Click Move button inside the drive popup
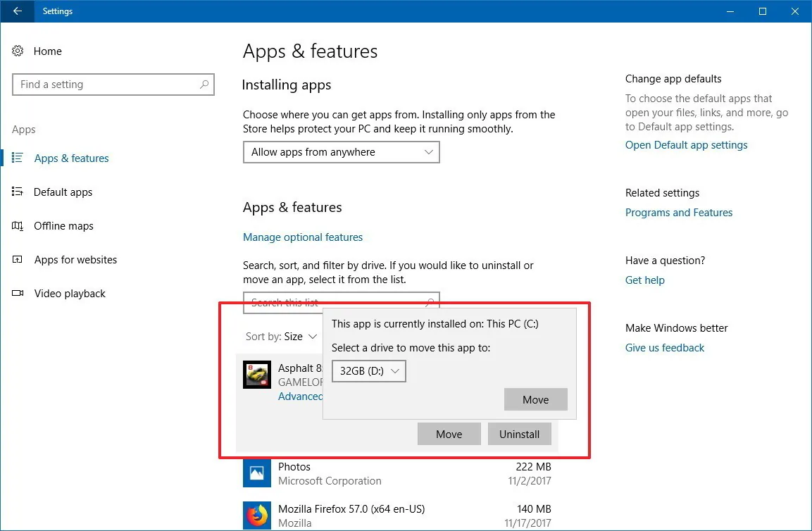Image resolution: width=812 pixels, height=531 pixels. coord(535,399)
